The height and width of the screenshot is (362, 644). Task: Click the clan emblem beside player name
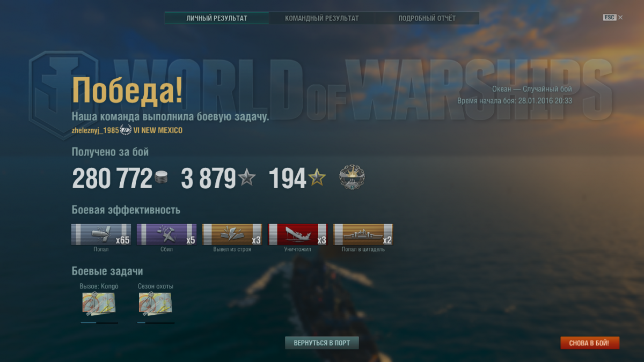click(126, 130)
